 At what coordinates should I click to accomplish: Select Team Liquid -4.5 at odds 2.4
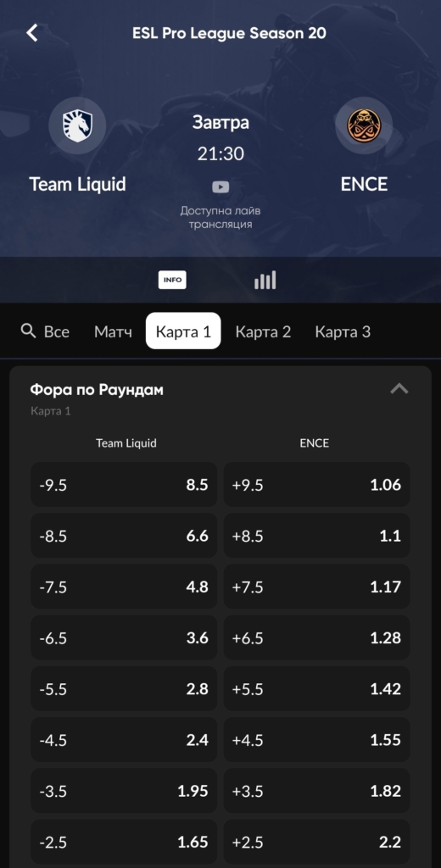pyautogui.click(x=124, y=739)
